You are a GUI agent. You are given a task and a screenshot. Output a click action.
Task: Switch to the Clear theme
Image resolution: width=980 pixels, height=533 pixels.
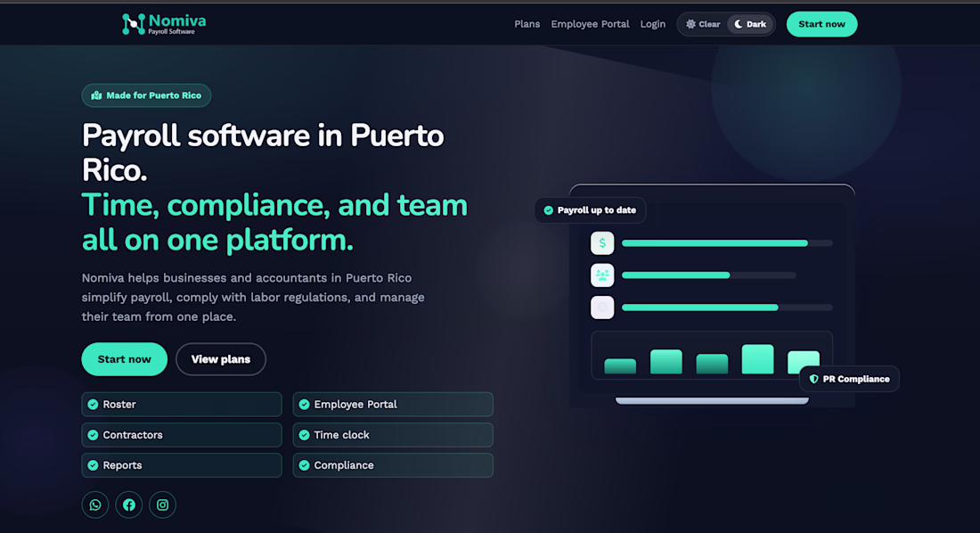pos(703,24)
